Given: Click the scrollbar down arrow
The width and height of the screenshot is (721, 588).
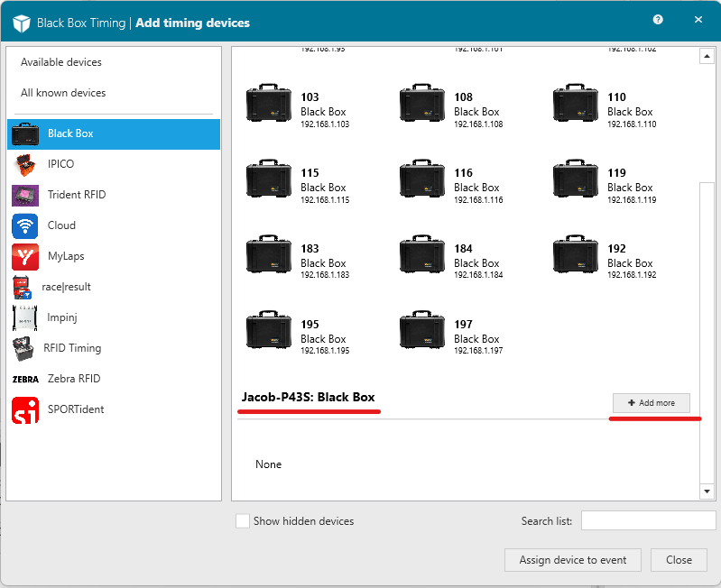Looking at the screenshot, I should pos(707,492).
